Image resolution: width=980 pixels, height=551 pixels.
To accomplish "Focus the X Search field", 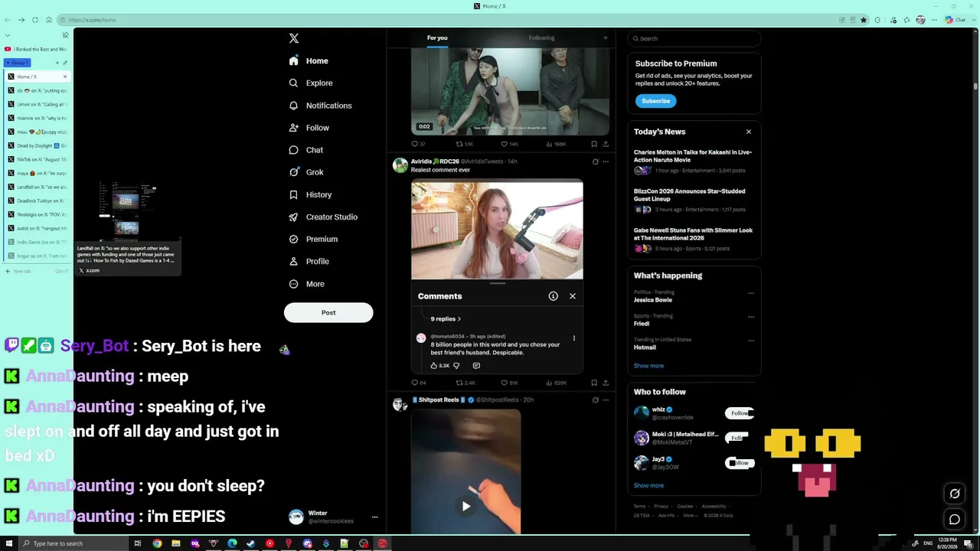I will pos(695,38).
